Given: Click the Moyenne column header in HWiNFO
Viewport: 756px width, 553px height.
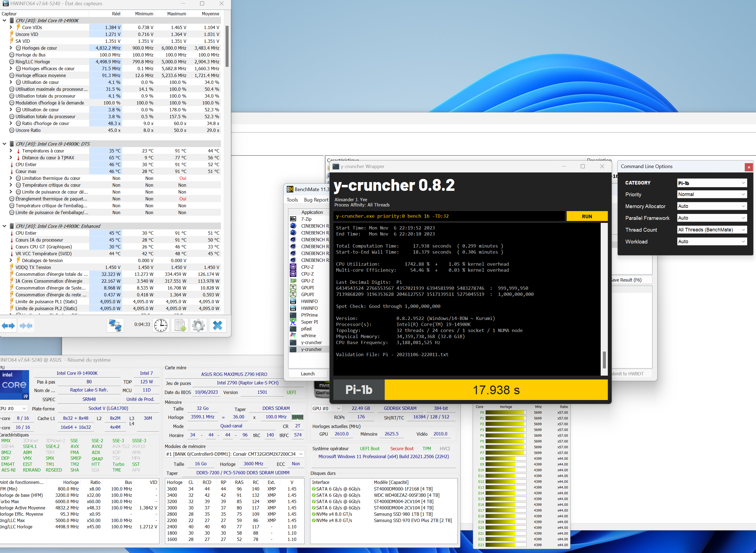Looking at the screenshot, I should [205, 14].
